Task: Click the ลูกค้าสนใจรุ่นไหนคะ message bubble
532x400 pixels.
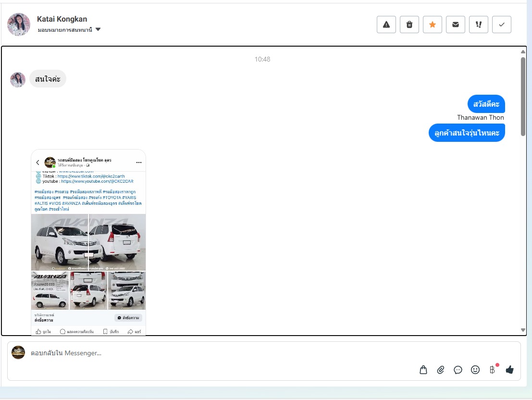Action: click(467, 133)
